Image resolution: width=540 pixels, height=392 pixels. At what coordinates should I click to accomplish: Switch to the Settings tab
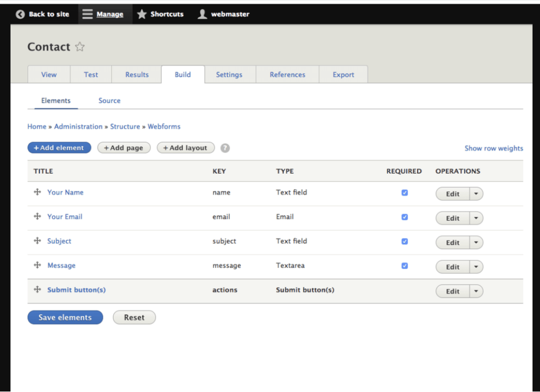click(x=229, y=74)
